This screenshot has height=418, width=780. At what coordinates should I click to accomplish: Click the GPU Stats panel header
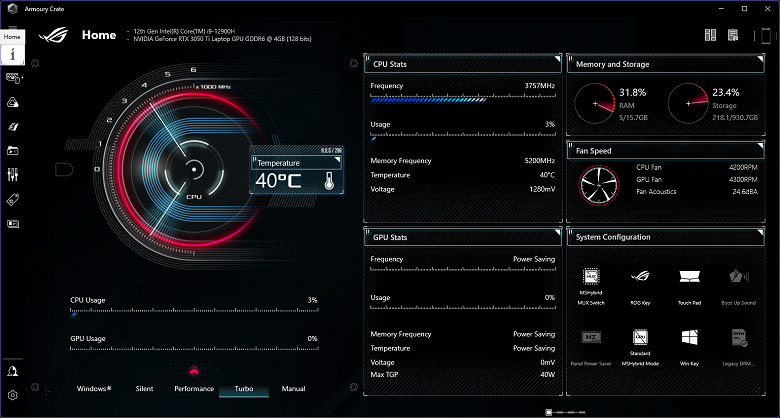[x=463, y=237]
